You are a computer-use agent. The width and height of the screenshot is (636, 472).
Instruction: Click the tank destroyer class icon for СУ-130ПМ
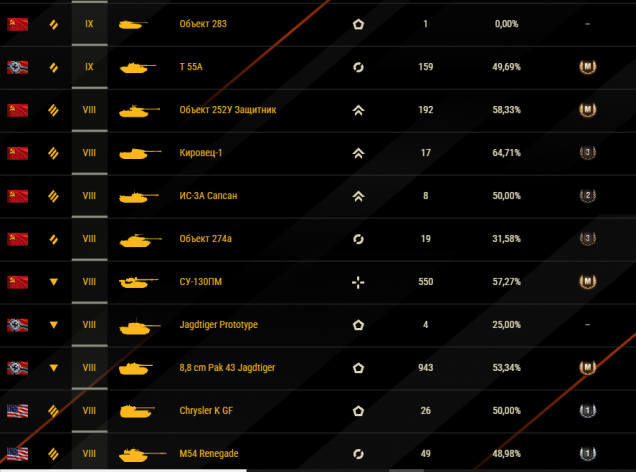coord(358,282)
